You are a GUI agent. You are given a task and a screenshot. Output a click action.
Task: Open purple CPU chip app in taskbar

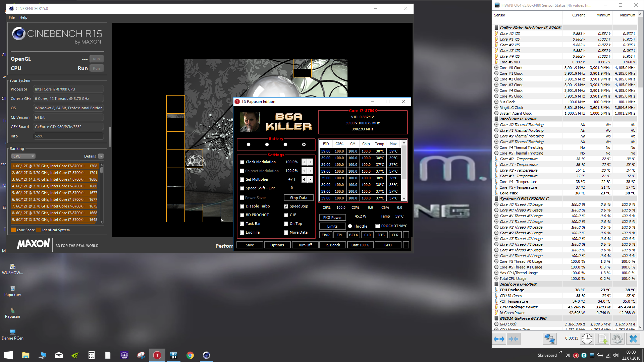(124, 355)
